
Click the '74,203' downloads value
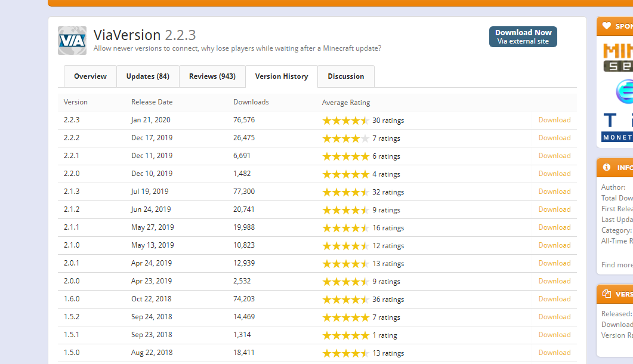click(x=244, y=299)
